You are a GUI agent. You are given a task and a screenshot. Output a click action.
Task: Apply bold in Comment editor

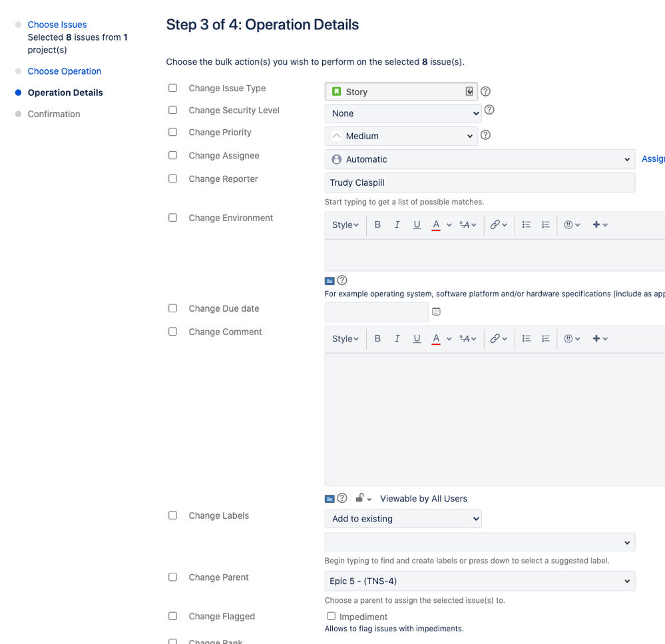pyautogui.click(x=377, y=338)
